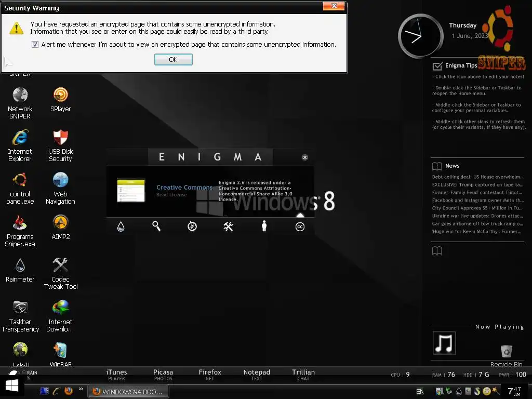Open USB Disk Security shortcut
The height and width of the screenshot is (399, 532).
60,145
